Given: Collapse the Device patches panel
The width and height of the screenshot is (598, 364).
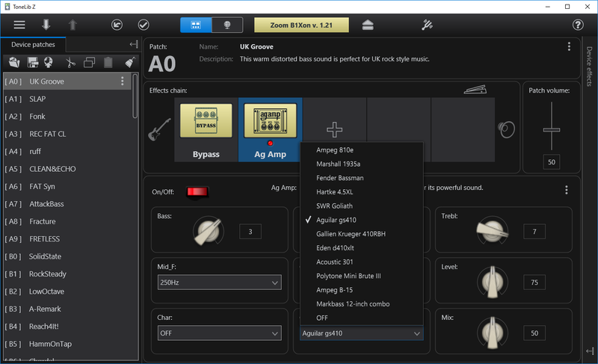Looking at the screenshot, I should pos(134,45).
